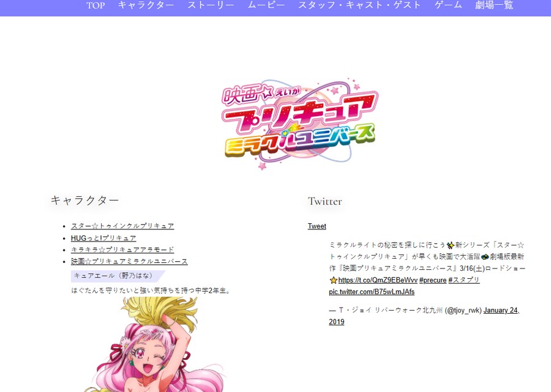This screenshot has width=551, height=392.
Task: Go to ゲーム in the navigation bar
Action: click(448, 6)
